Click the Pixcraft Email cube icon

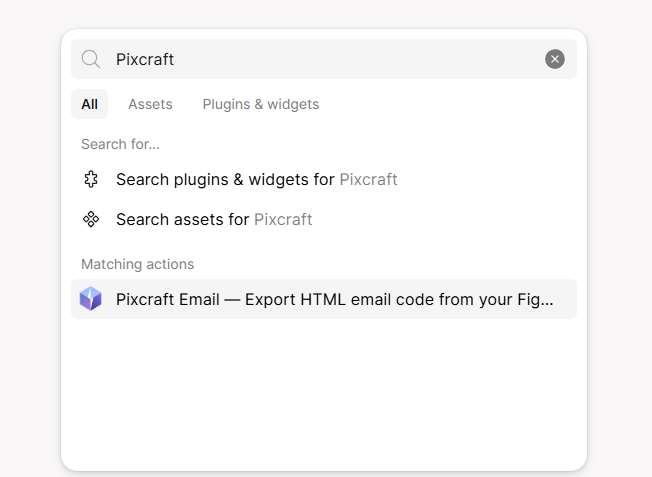coord(91,299)
